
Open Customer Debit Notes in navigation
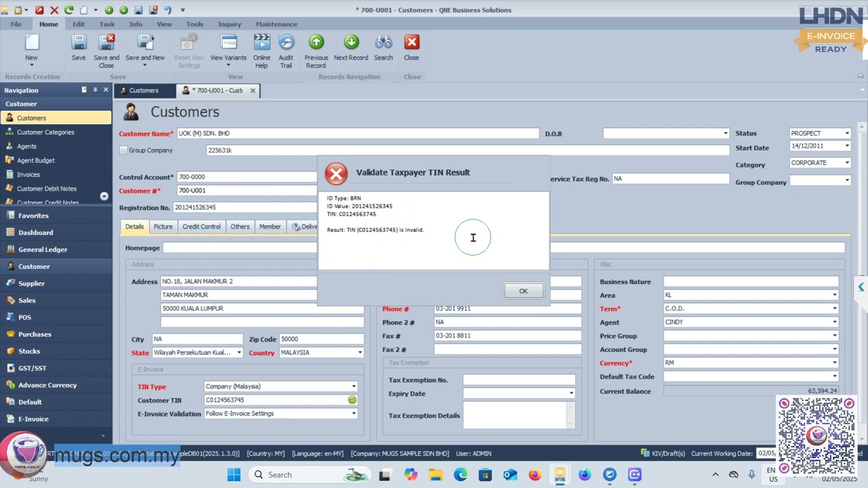tap(47, 189)
